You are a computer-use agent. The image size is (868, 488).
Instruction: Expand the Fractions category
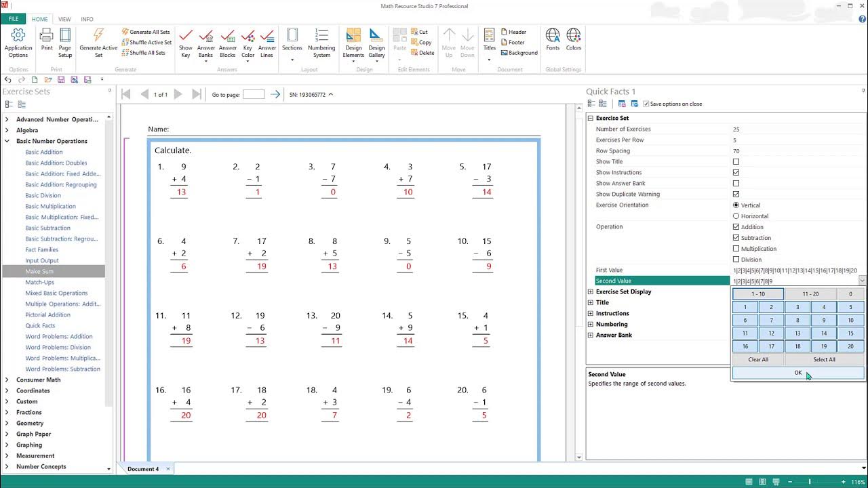coord(7,412)
